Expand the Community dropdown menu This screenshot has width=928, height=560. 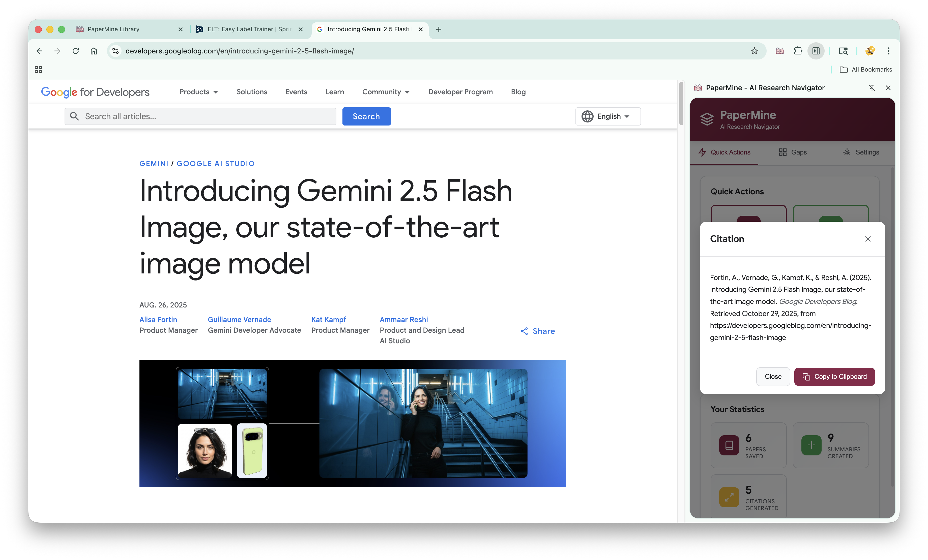click(x=386, y=92)
